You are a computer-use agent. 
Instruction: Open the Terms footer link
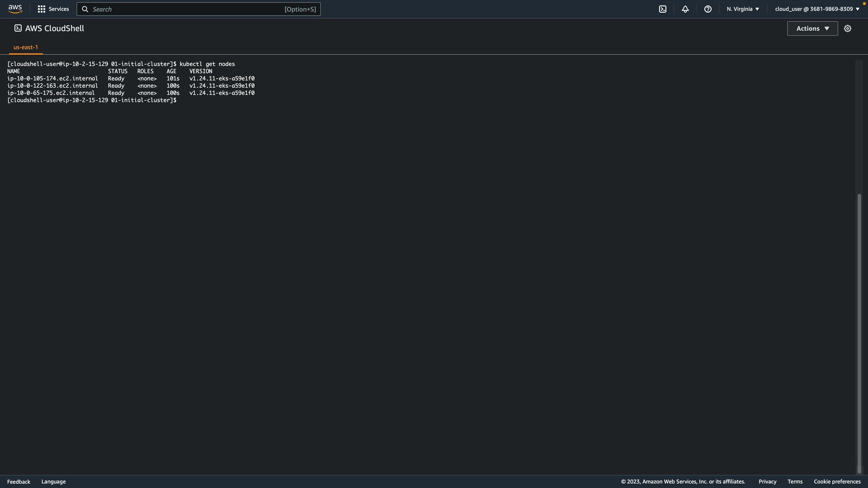click(x=795, y=482)
